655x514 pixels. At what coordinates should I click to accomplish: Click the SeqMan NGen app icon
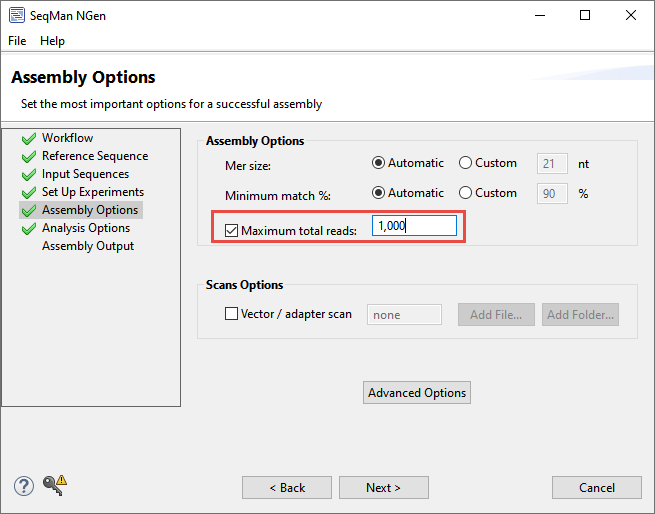(17, 15)
